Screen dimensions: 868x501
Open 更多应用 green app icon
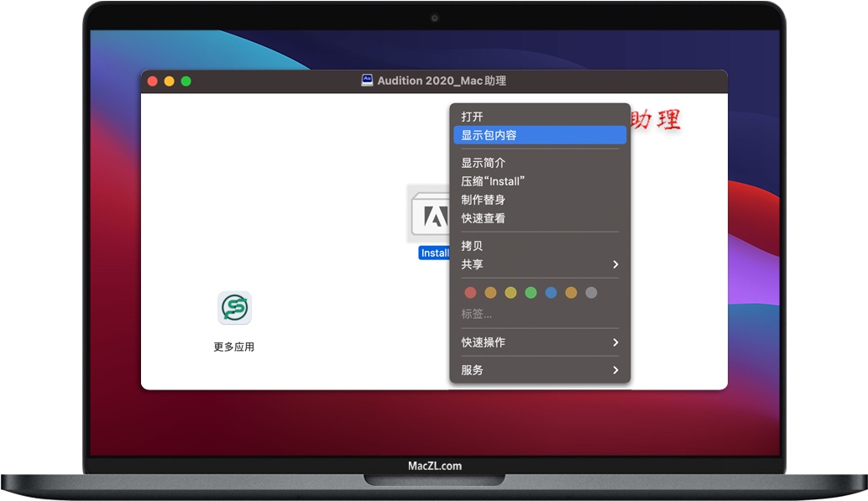[x=234, y=308]
